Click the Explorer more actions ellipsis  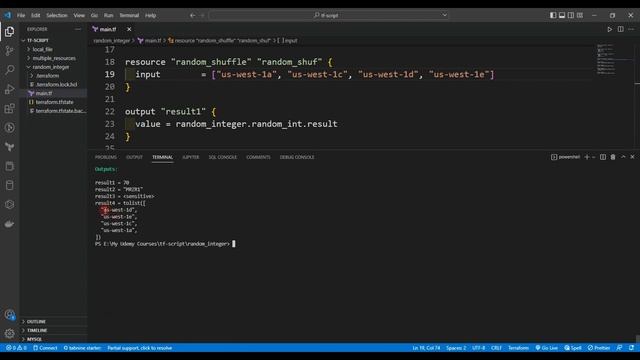coord(78,29)
